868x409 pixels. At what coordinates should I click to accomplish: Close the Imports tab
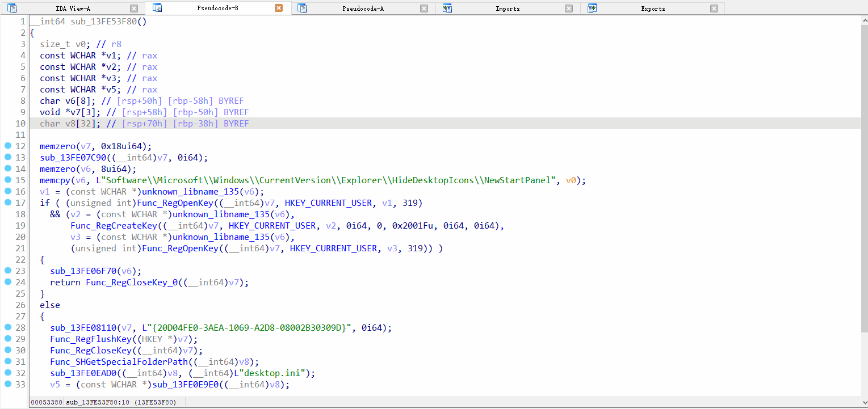point(569,8)
